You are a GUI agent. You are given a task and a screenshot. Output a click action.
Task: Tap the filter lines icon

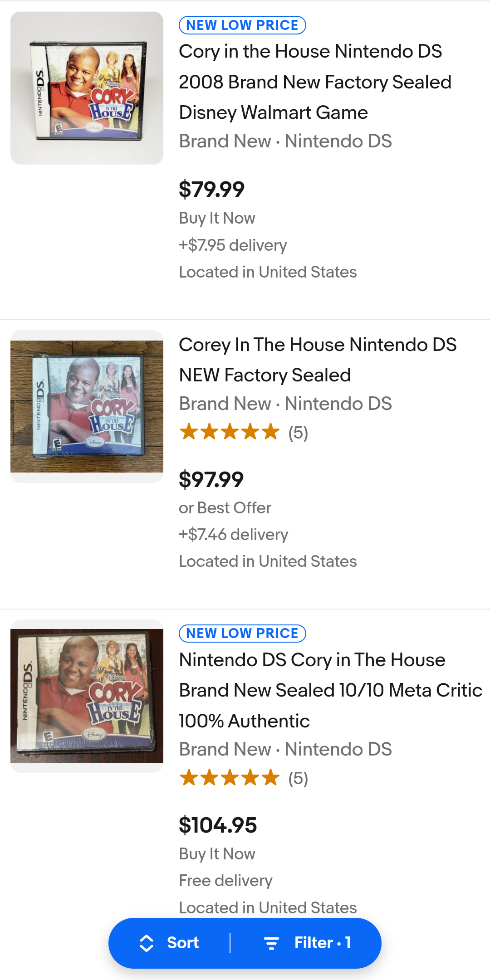pyautogui.click(x=271, y=943)
